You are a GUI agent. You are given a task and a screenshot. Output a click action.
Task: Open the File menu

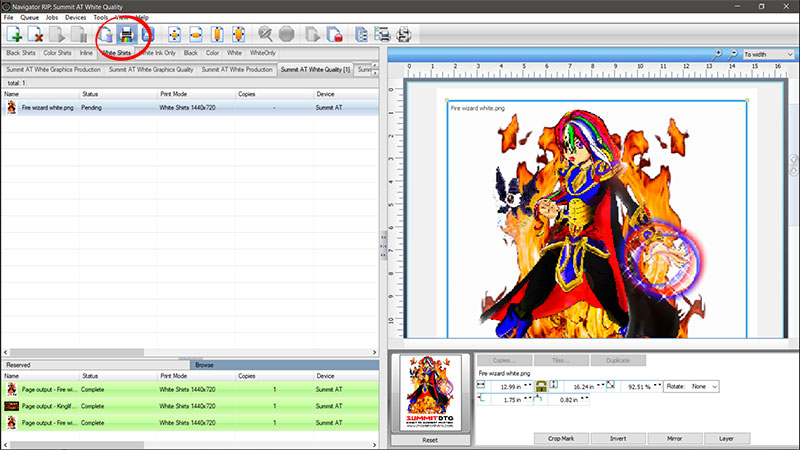click(x=9, y=17)
